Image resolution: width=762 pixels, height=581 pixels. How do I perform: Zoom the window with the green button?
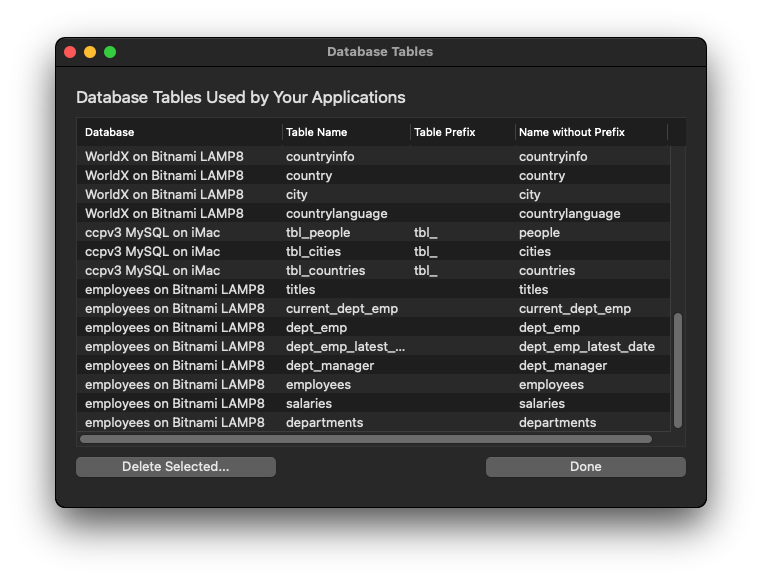pos(110,52)
